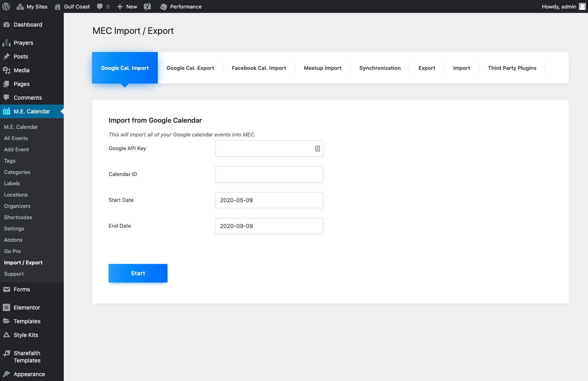Open the comments bubble icon in admin bar
This screenshot has height=381, width=588.
[x=100, y=6]
